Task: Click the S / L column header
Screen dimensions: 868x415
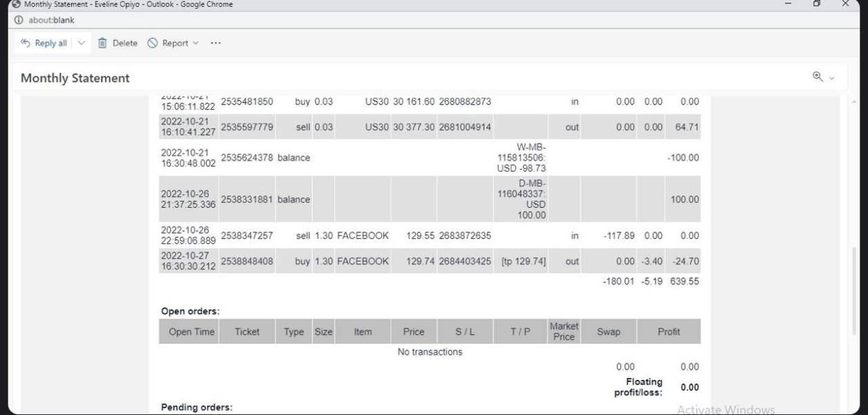Action: tap(465, 332)
